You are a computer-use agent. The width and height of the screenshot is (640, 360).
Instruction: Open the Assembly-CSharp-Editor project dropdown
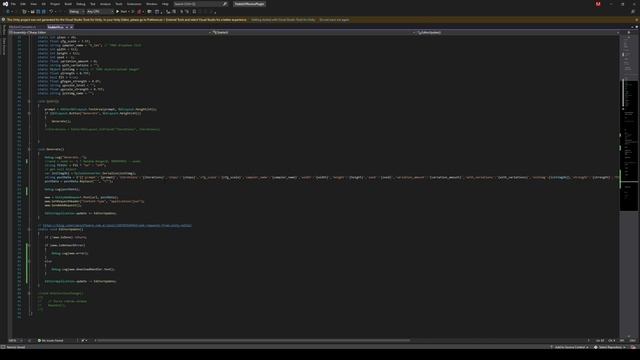pyautogui.click(x=109, y=32)
